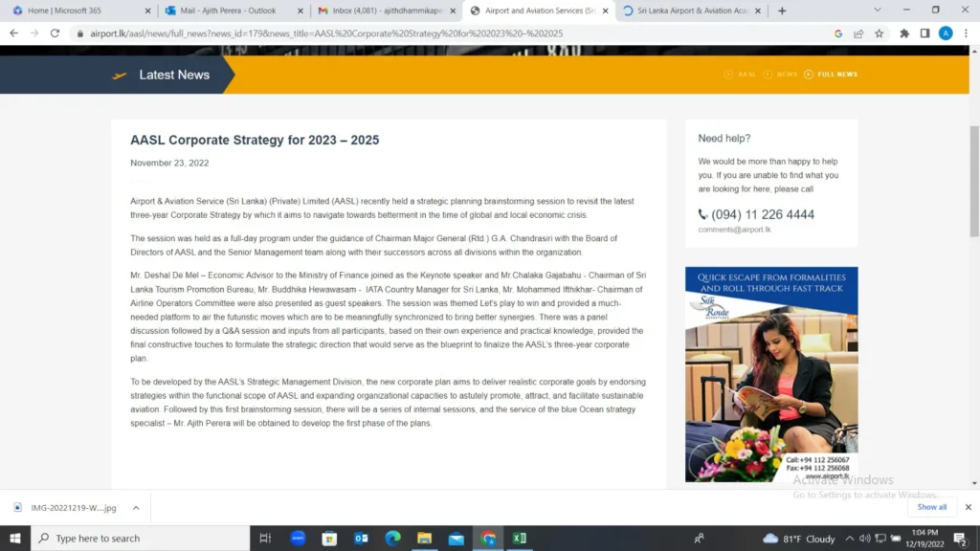Share this page using the share icon

(858, 33)
